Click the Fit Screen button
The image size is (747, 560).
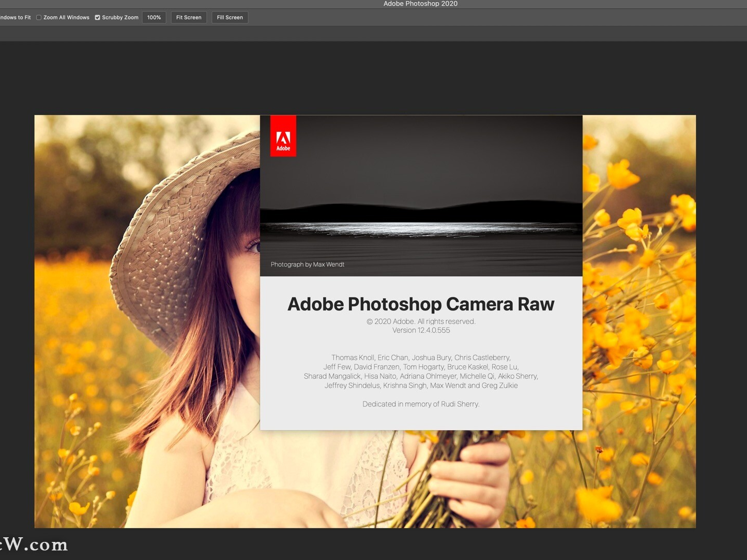(x=188, y=17)
